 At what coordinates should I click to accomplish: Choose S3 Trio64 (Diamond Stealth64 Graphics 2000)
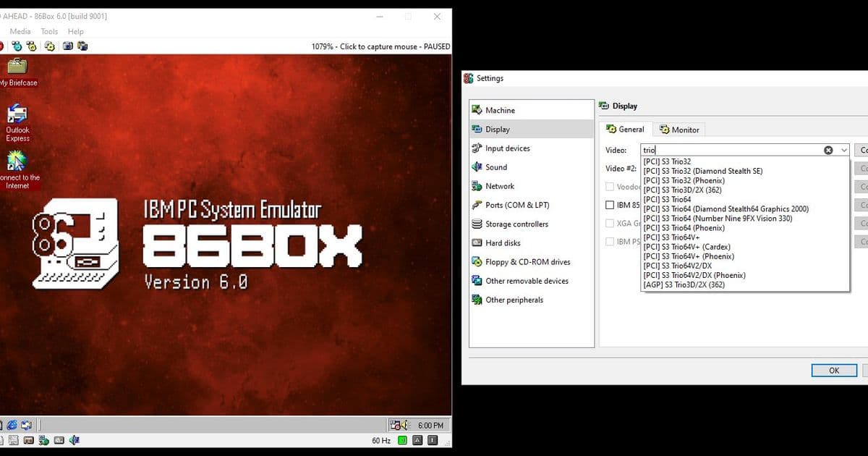tap(745, 208)
